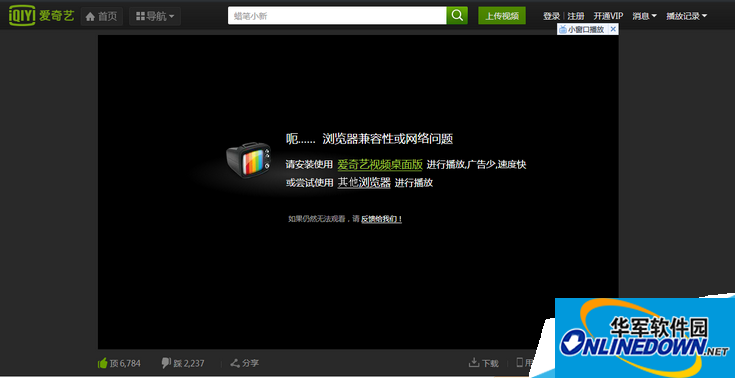Open the 其他浏览器 link
735x378 pixels.
pos(364,183)
